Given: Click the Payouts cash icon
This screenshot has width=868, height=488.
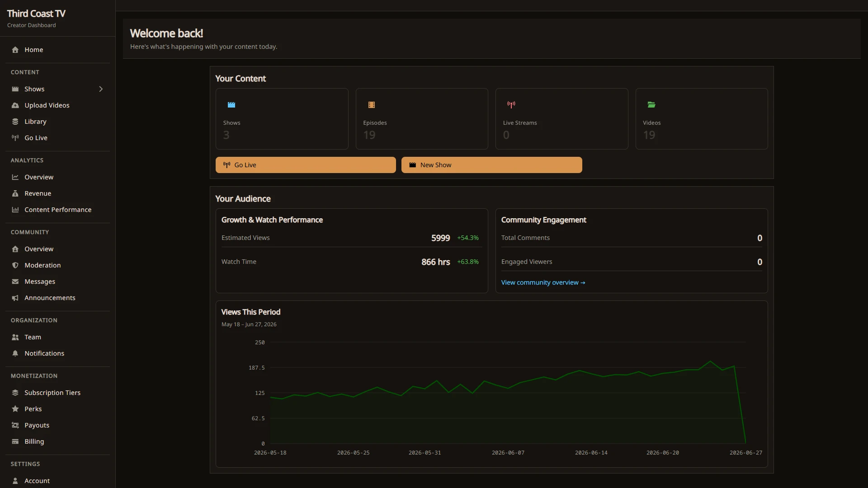Looking at the screenshot, I should 15,425.
